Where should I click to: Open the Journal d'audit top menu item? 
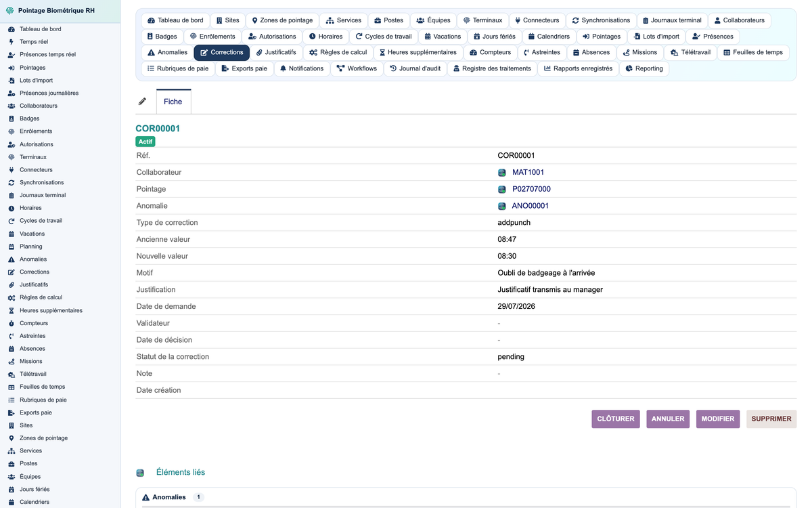[x=415, y=68]
